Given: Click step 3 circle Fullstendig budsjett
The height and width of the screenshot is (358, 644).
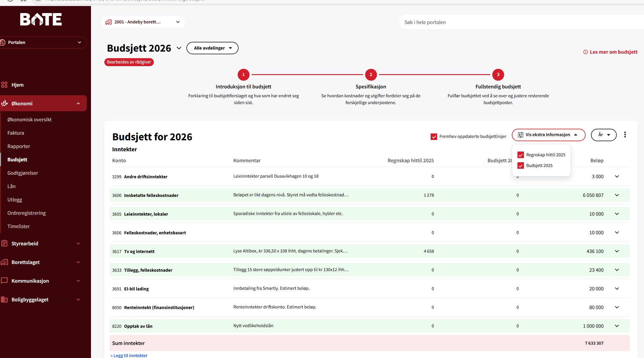Looking at the screenshot, I should tap(498, 74).
